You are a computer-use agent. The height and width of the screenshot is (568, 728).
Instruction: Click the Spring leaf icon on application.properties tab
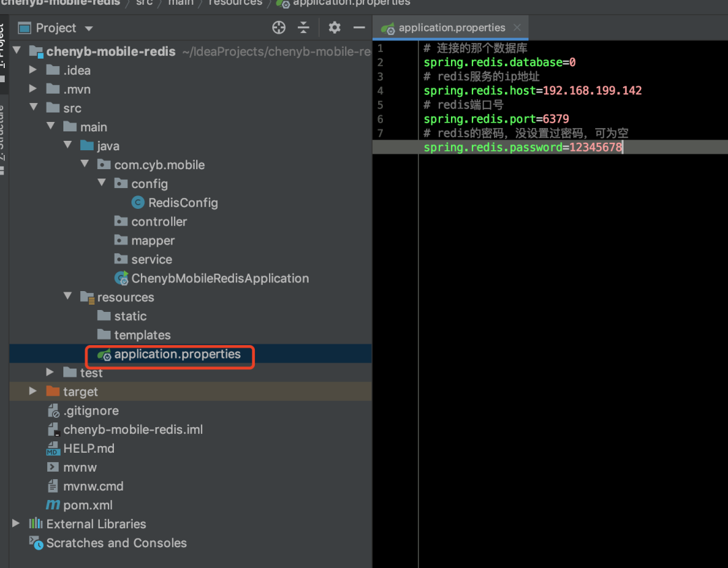pos(388,28)
